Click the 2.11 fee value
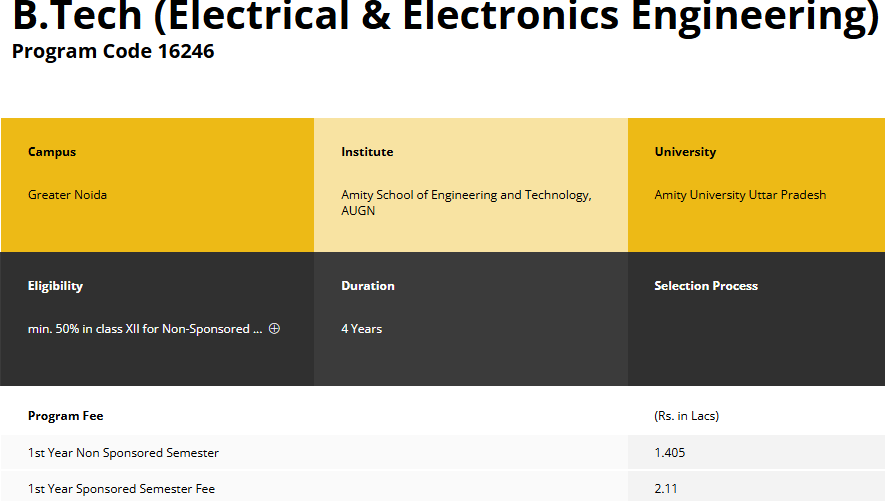The image size is (885, 501). pos(665,489)
